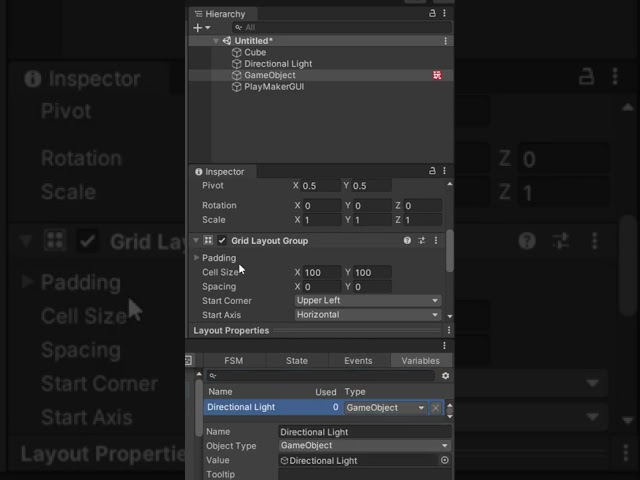Click the Pivot X field

coord(320,186)
